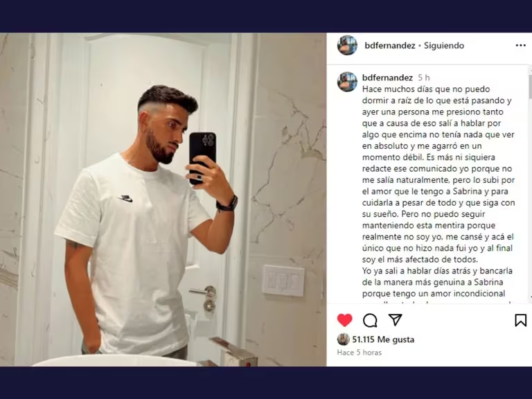Viewport: 532px width, 399px height.
Task: Save post with the bookmark icon
Action: pyautogui.click(x=520, y=320)
